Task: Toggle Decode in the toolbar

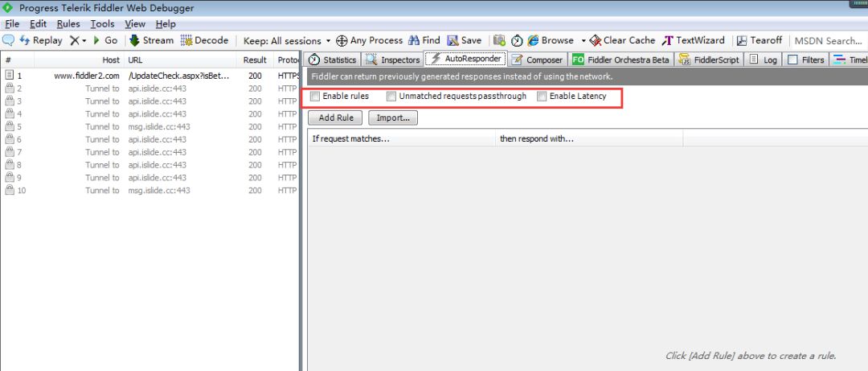Action: (204, 40)
